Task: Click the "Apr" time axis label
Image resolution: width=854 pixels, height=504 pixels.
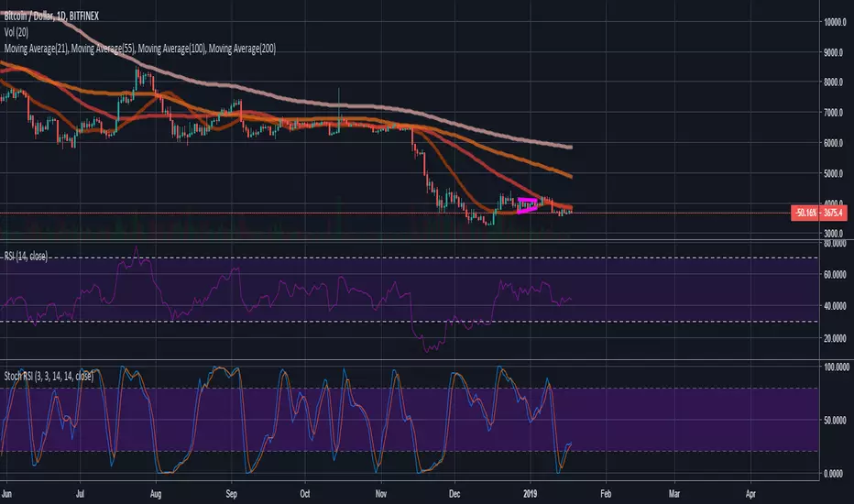Action: (x=750, y=494)
